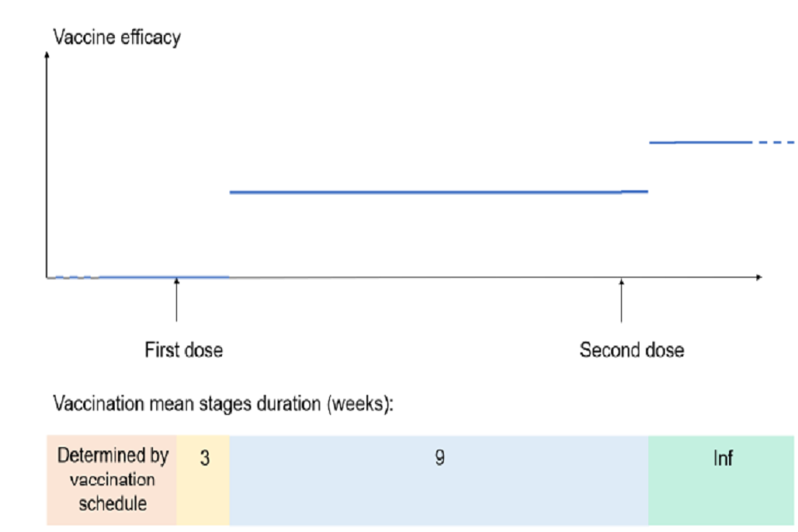The image size is (798, 532).
Task: Click the dashed end of the top efficacy line
Action: coord(776,142)
